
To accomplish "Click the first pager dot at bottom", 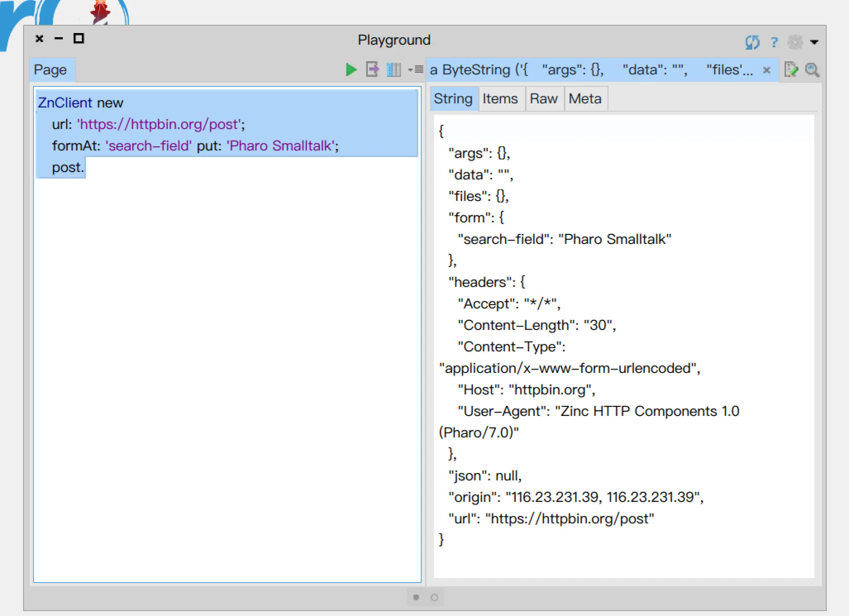I will tap(416, 597).
